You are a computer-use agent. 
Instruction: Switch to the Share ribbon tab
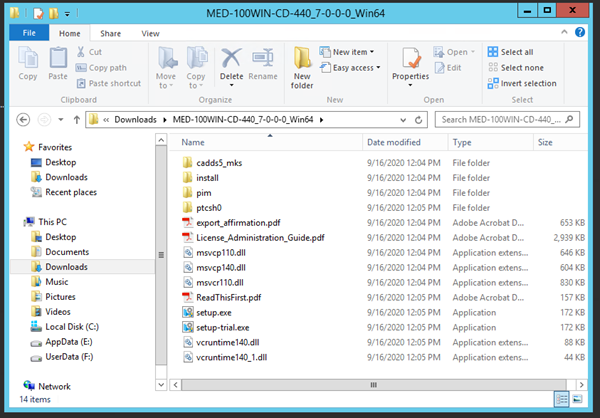111,33
